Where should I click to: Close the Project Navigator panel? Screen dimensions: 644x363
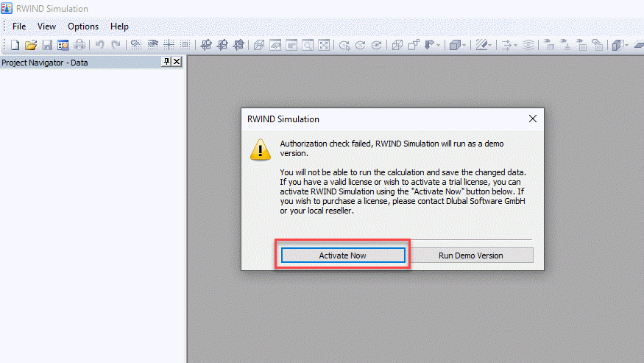tap(177, 62)
